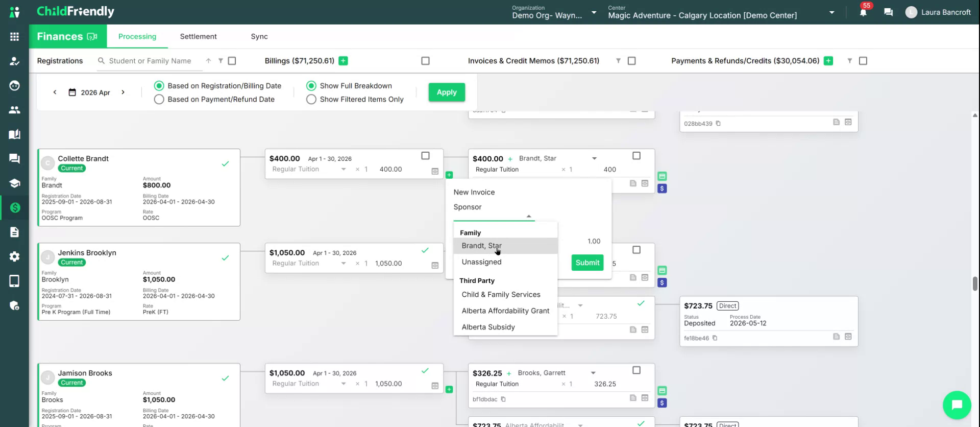Choose Alberta Subsidy sponsor
Viewport: 980px width, 427px height.
[x=505, y=327]
